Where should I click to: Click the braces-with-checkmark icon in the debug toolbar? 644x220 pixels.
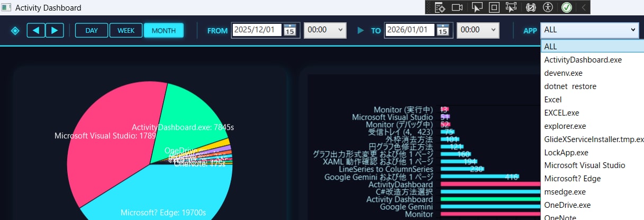pyautogui.click(x=531, y=7)
